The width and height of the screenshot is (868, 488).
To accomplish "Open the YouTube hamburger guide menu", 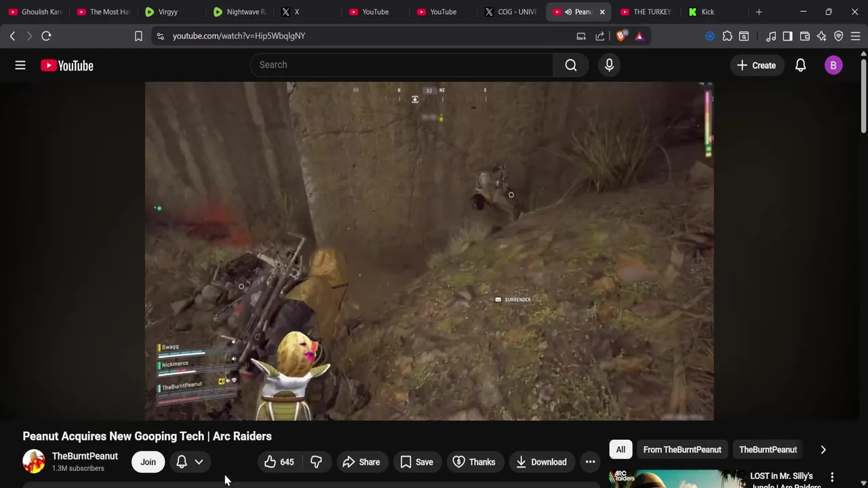I will (20, 65).
